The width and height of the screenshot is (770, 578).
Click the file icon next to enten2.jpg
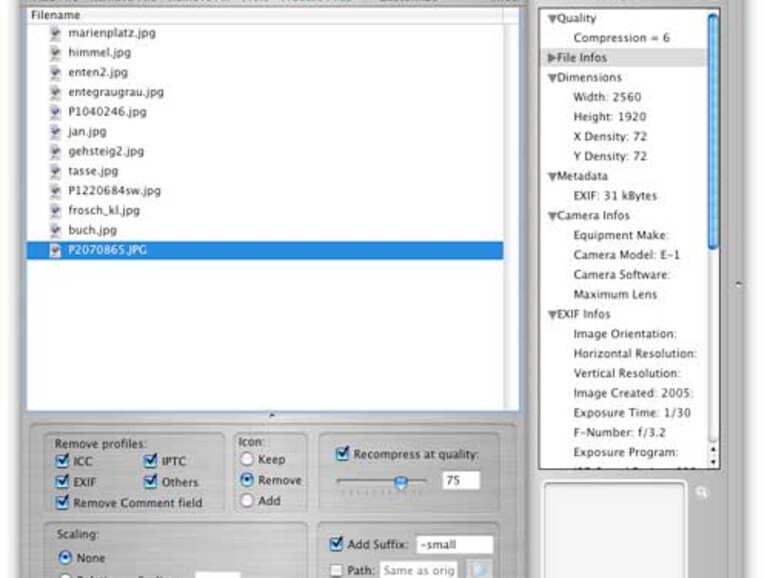coord(55,72)
